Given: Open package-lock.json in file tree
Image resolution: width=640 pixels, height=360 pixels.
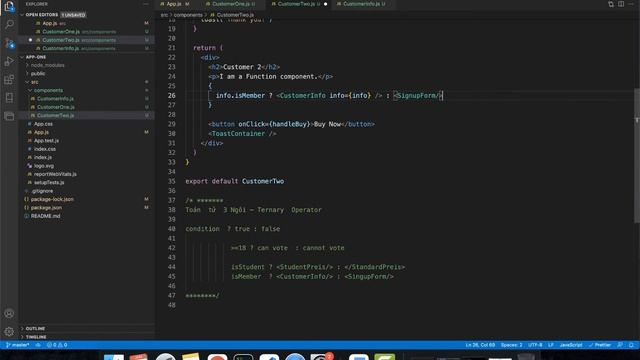Looking at the screenshot, I should (52, 199).
